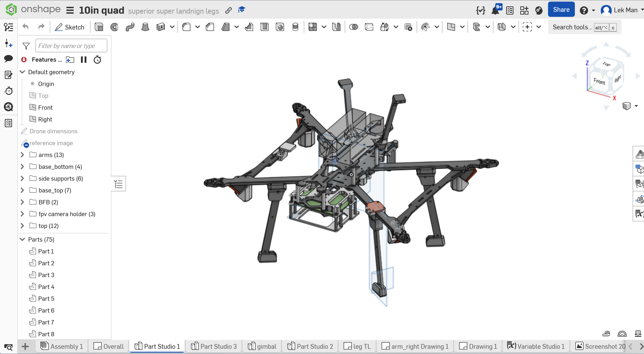Toggle the feature list panel button
Screen dimensions: 644x354
click(x=118, y=184)
